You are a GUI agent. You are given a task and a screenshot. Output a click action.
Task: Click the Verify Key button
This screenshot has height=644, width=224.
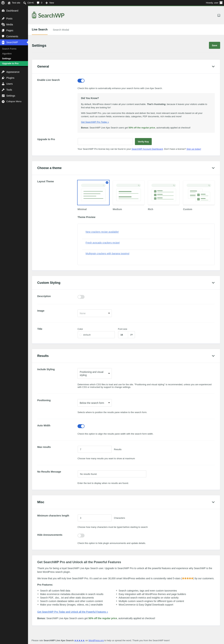coord(143,142)
